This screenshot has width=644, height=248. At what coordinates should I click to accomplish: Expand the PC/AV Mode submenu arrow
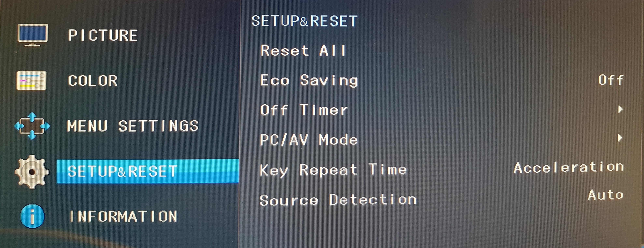pyautogui.click(x=620, y=138)
